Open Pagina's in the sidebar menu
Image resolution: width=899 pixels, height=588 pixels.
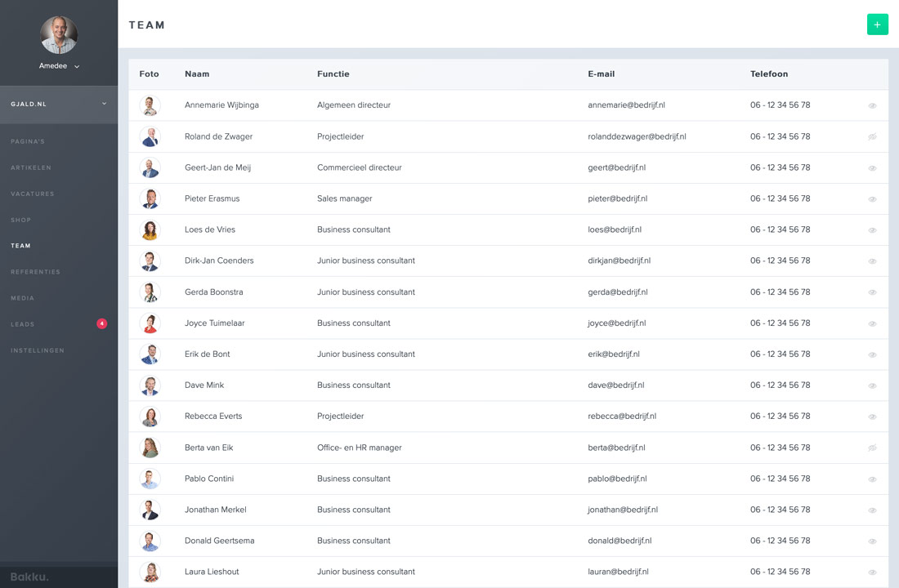point(28,141)
